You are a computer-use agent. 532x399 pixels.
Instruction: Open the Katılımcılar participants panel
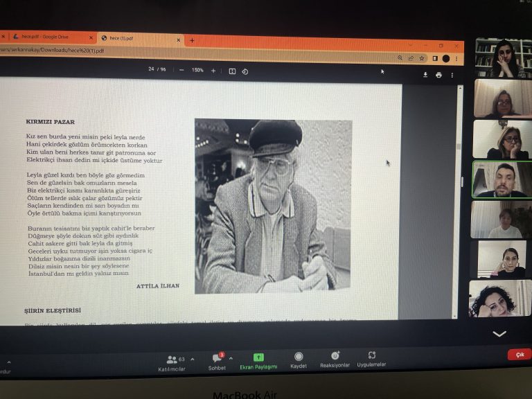(x=172, y=364)
